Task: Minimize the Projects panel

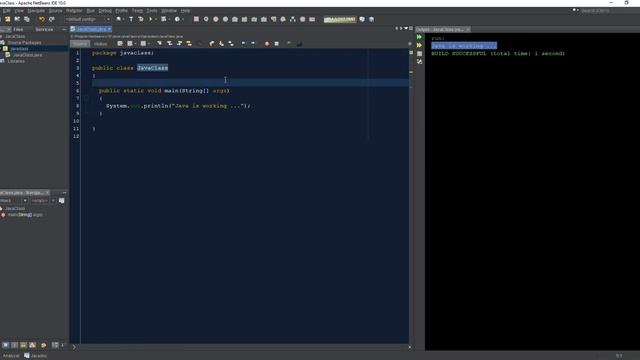Action: [x=64, y=29]
